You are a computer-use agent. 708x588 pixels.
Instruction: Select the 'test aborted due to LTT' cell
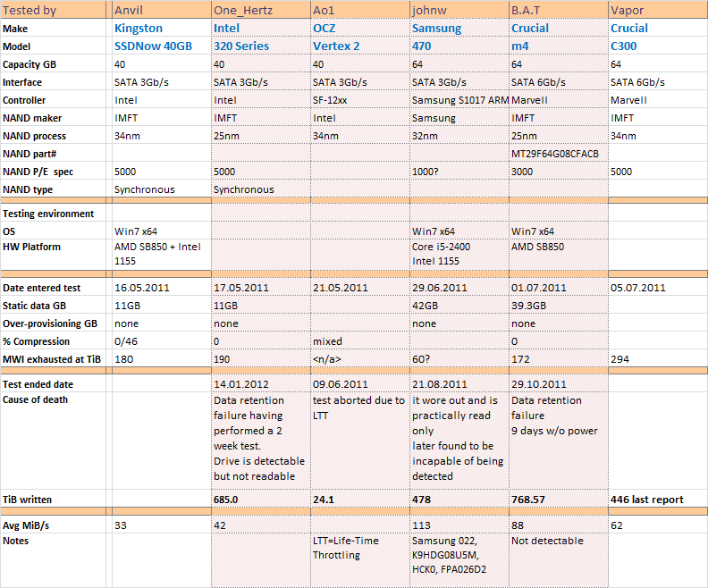tap(360, 441)
